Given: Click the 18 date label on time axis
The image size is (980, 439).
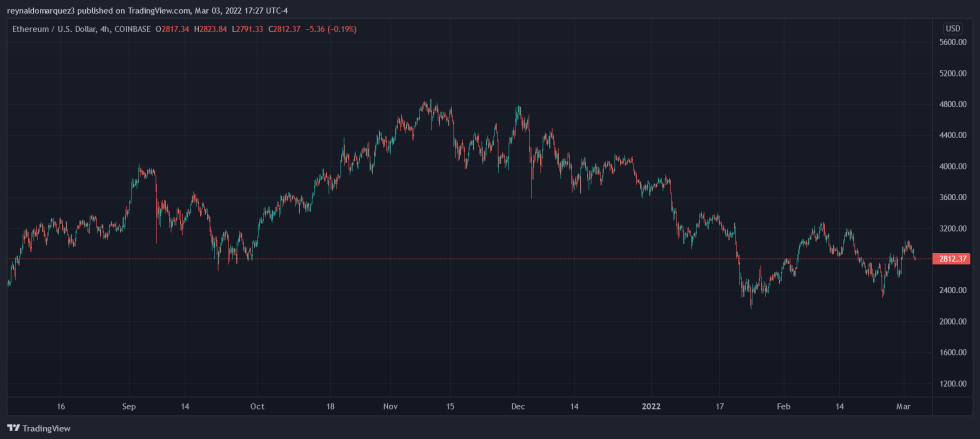Looking at the screenshot, I should pyautogui.click(x=330, y=406).
